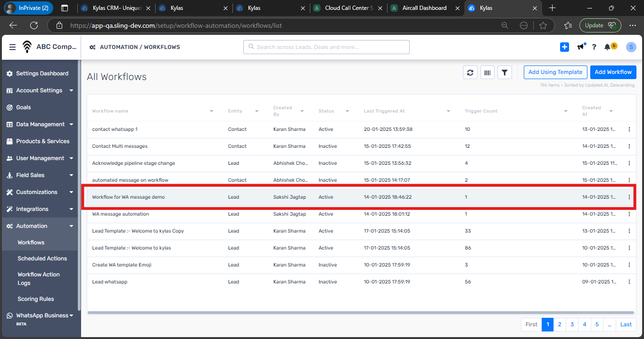This screenshot has width=644, height=339.
Task: Open Lead Template :- Welcome to kylas Copy
Action: click(138, 231)
